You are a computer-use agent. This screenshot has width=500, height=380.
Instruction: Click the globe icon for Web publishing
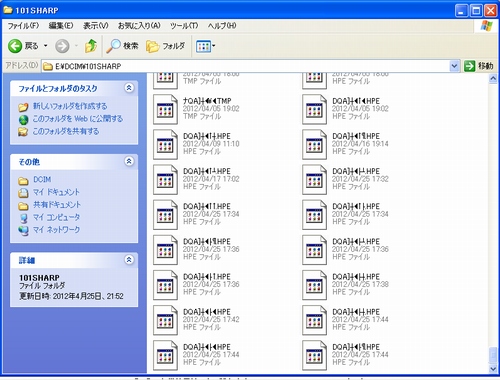[23, 120]
